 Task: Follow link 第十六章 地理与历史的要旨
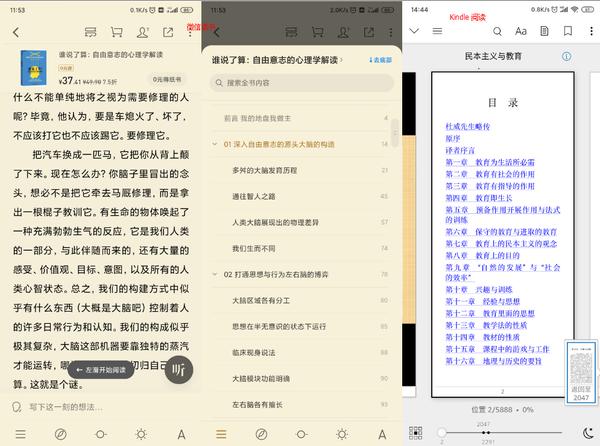pos(494,361)
